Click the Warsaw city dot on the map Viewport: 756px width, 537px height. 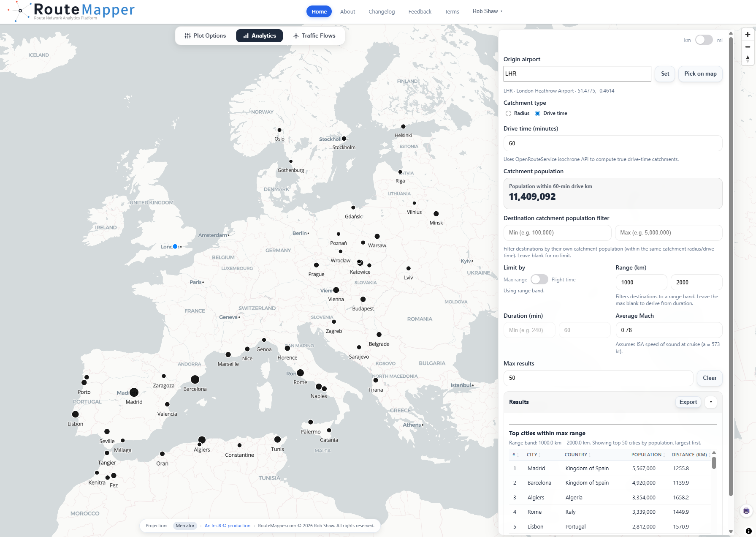pos(377,236)
